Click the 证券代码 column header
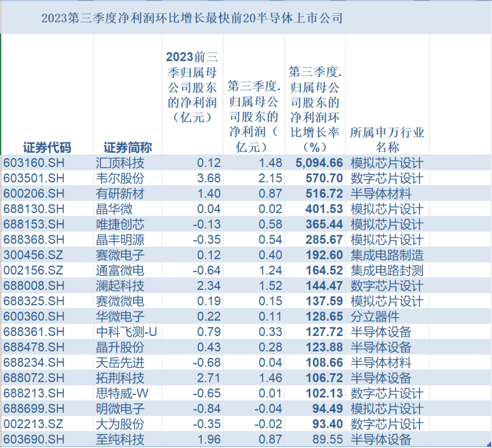 tap(47, 148)
